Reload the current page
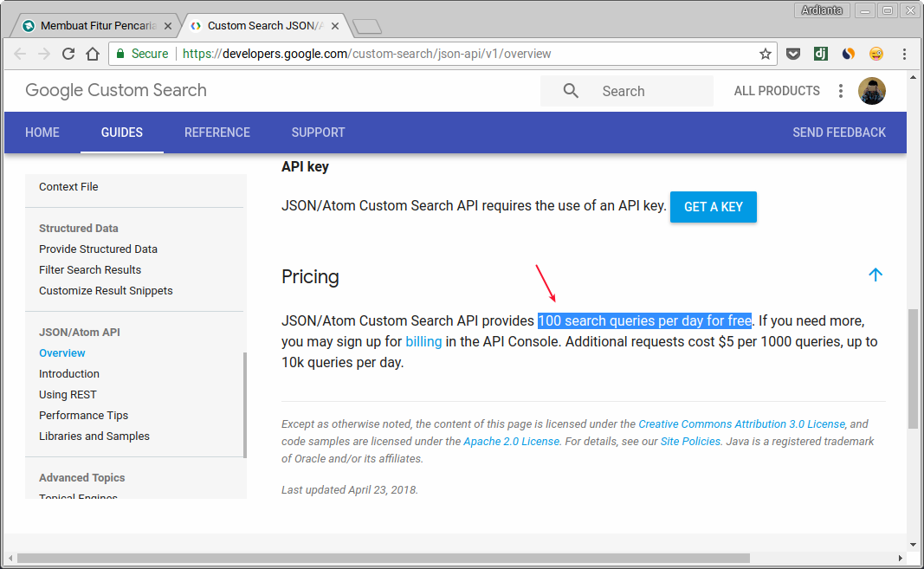This screenshot has height=569, width=924. (68, 54)
